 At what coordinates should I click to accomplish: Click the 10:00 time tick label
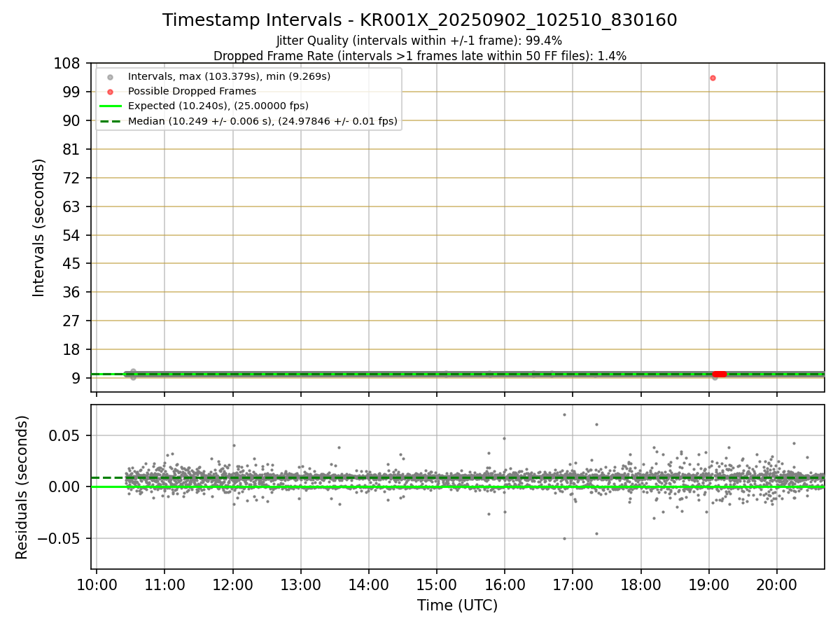pyautogui.click(x=97, y=585)
